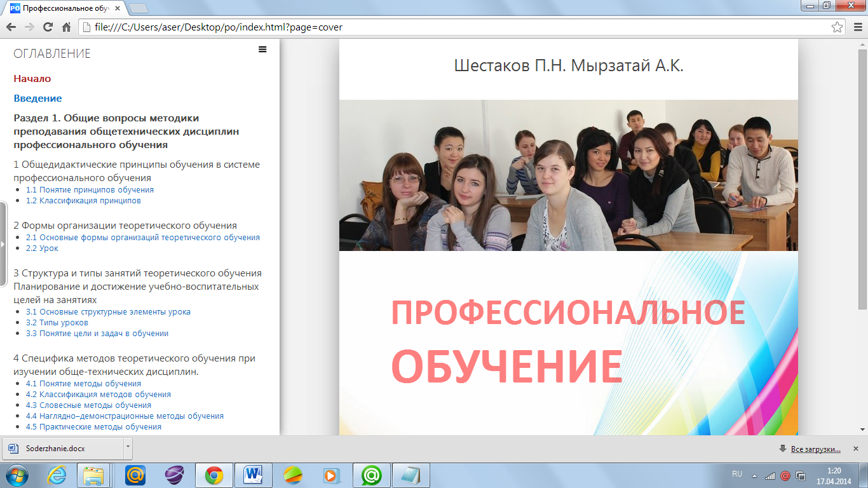Go to the browser home page icon
868x488 pixels.
66,27
